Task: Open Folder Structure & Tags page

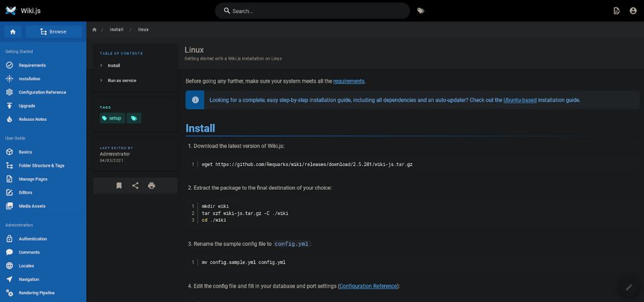Action: pyautogui.click(x=43, y=165)
